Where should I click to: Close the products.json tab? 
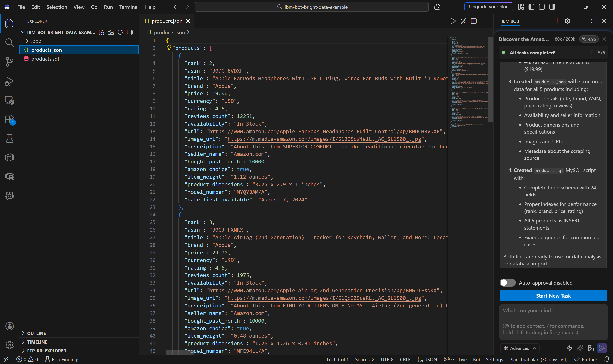point(188,21)
